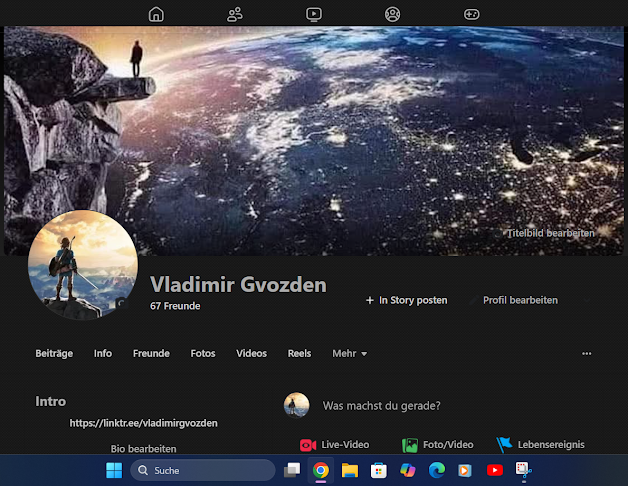The image size is (628, 486).
Task: Open the cover photo image
Action: 314,141
